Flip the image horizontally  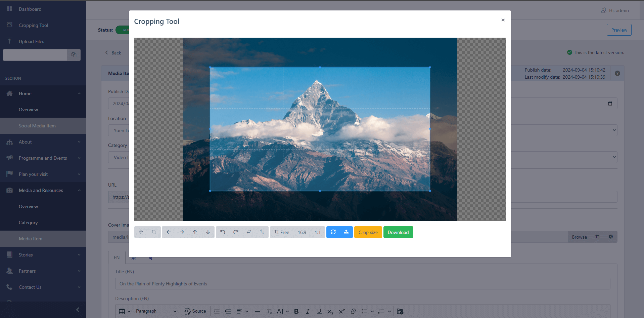coord(249,232)
